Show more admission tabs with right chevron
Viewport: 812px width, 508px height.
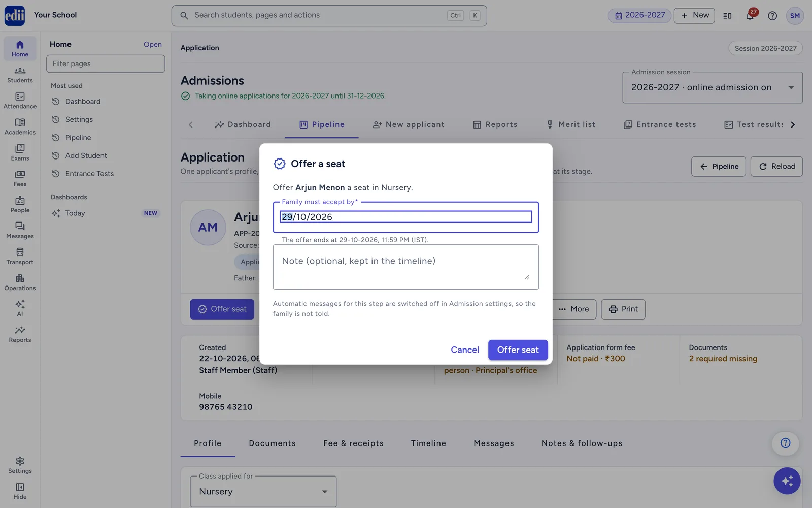(x=793, y=124)
